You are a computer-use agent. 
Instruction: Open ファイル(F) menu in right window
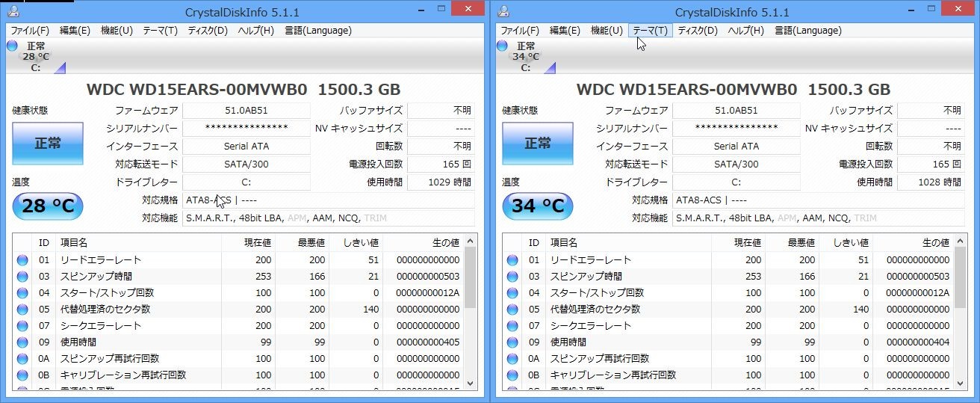pos(519,31)
